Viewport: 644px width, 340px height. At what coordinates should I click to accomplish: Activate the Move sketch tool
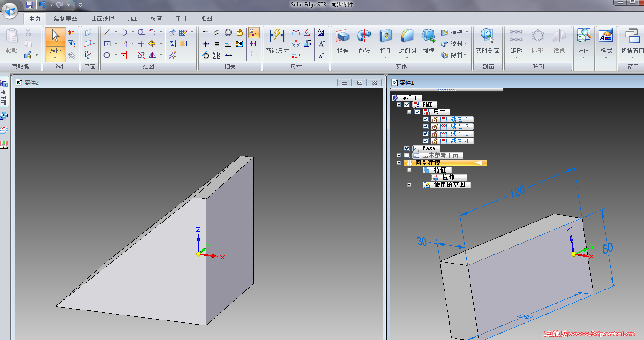tap(152, 44)
